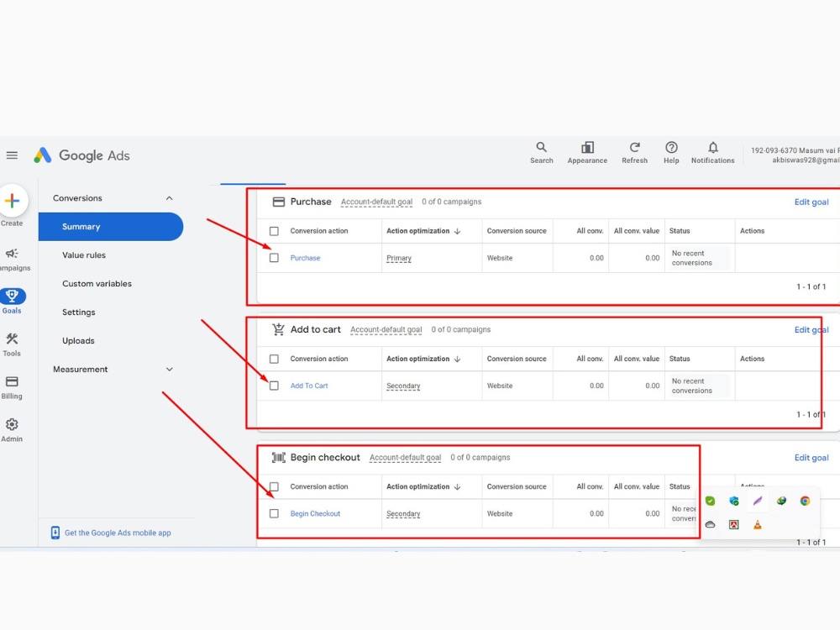The image size is (840, 630).
Task: Sort Begin checkout by Action optimization
Action: click(423, 486)
